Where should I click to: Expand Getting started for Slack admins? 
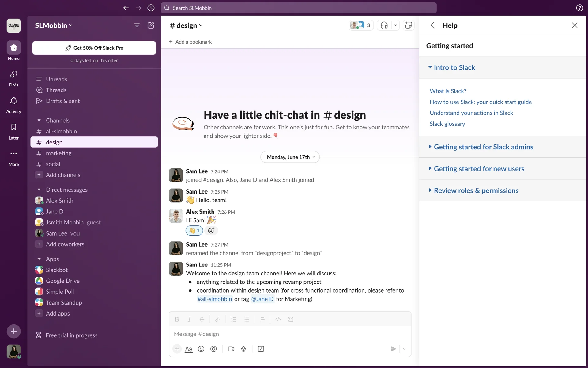click(483, 147)
